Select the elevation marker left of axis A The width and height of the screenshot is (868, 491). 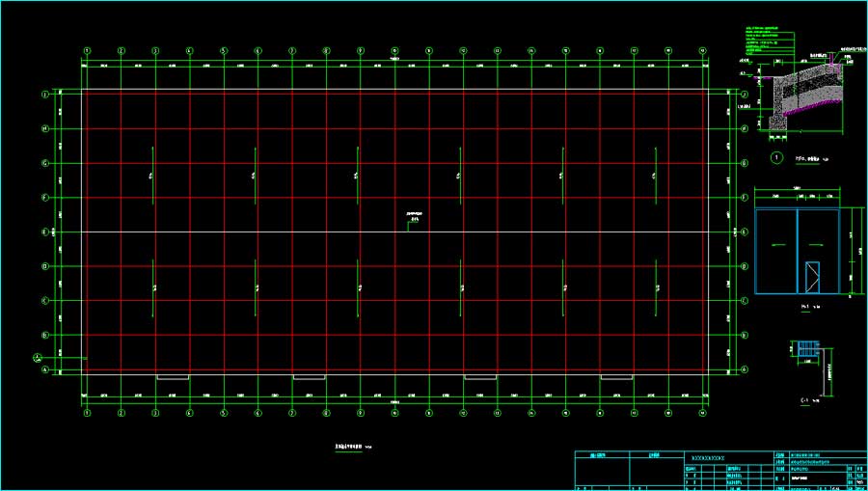39,358
